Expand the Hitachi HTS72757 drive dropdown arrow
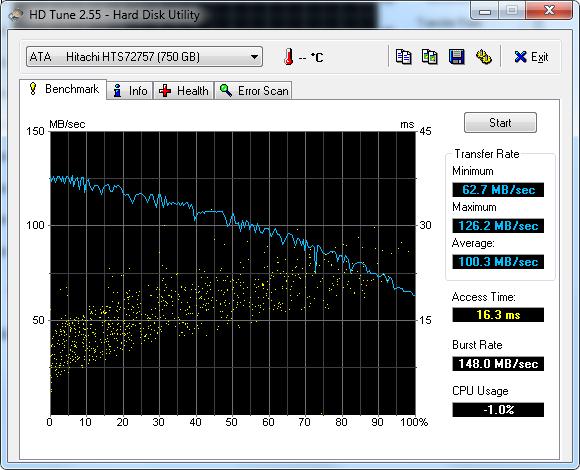The image size is (580, 470). 254,57
